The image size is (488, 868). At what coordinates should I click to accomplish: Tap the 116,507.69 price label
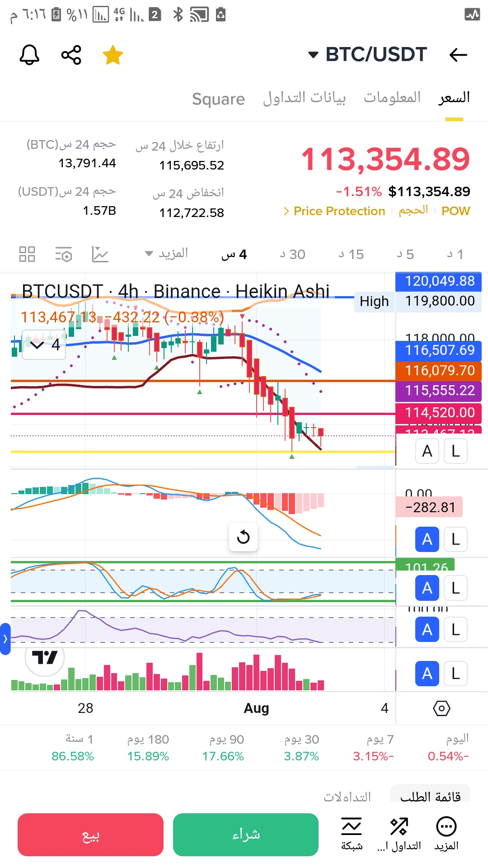[439, 350]
